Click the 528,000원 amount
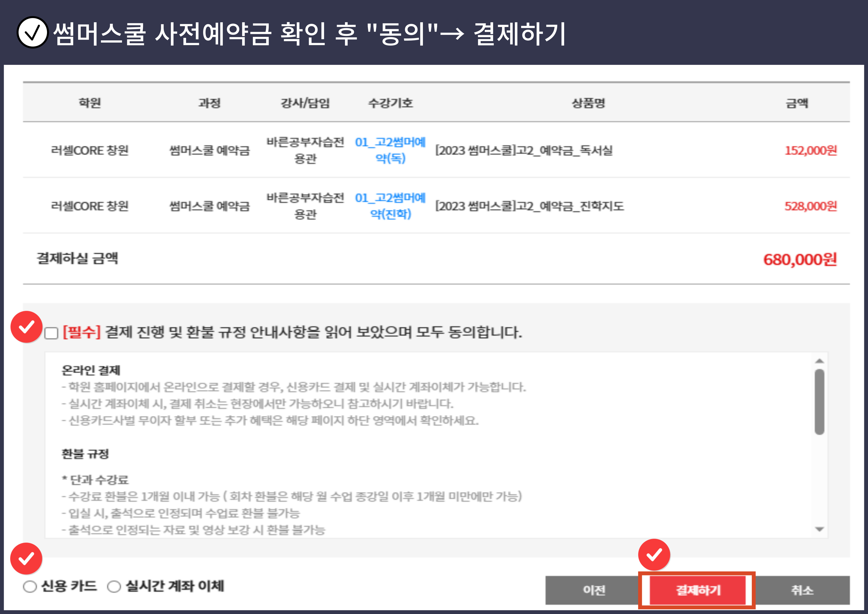The width and height of the screenshot is (868, 614). coord(811,206)
